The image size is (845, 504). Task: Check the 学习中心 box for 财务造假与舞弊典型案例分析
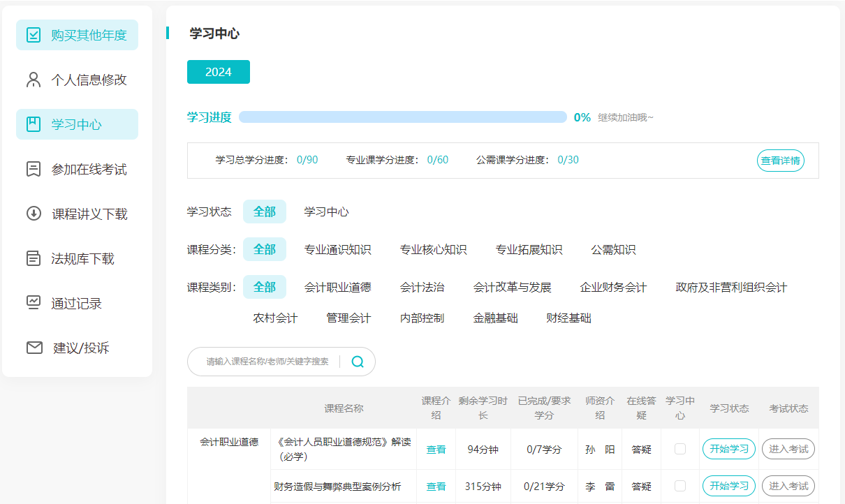coord(680,486)
